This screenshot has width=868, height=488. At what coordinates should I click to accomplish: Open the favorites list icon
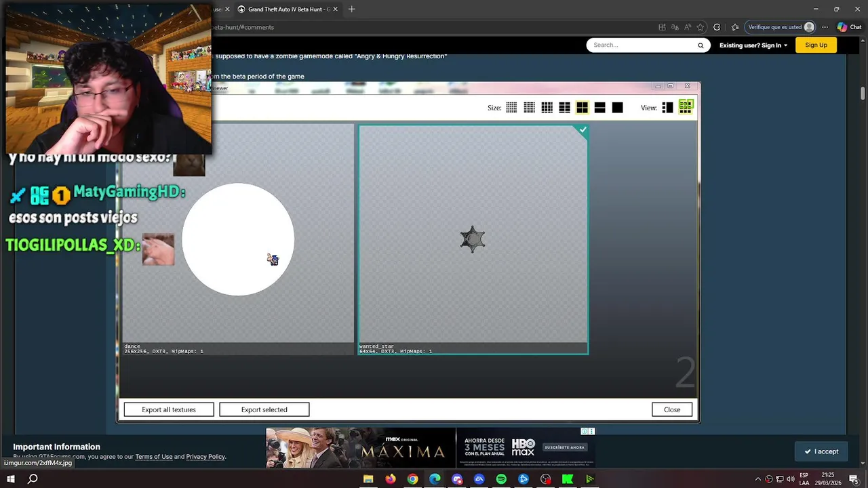[735, 27]
